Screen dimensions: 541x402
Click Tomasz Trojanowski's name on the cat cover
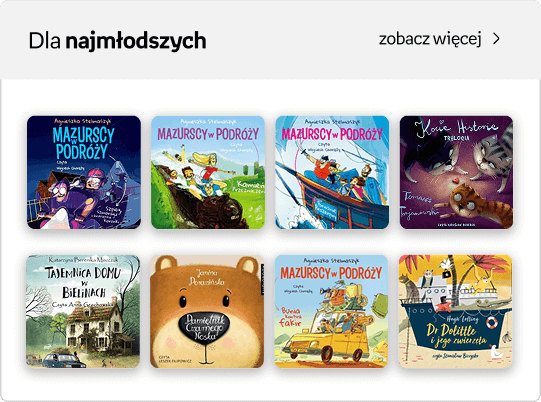tap(419, 205)
